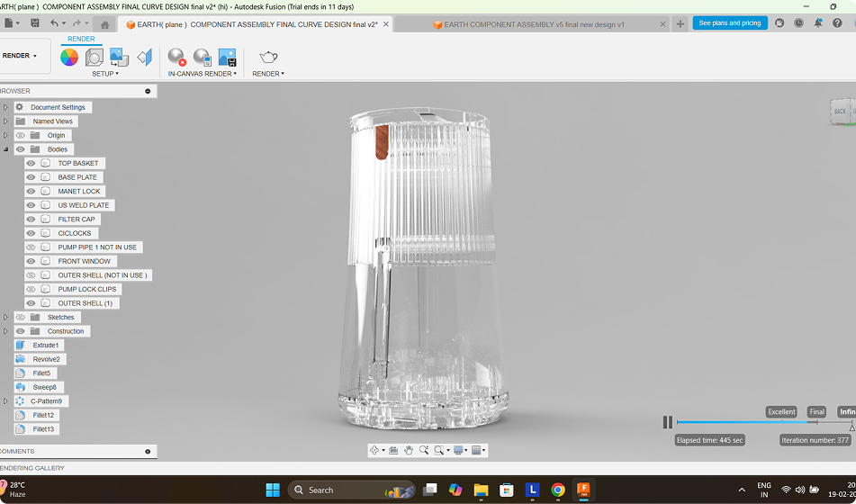Open Zoom Window tool in navigation bar
This screenshot has height=504, width=856.
point(439,450)
